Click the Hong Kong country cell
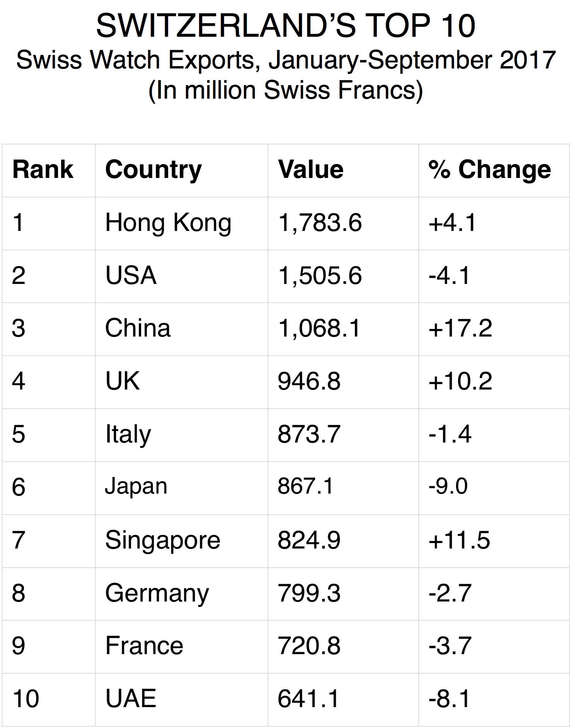The image size is (572, 728). tap(168, 223)
